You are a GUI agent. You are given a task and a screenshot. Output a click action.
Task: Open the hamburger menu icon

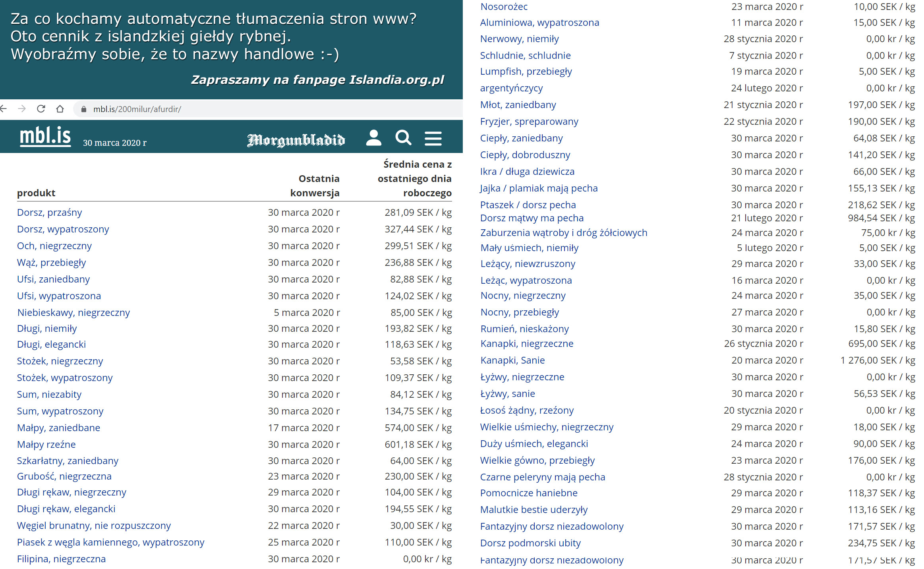pos(433,138)
